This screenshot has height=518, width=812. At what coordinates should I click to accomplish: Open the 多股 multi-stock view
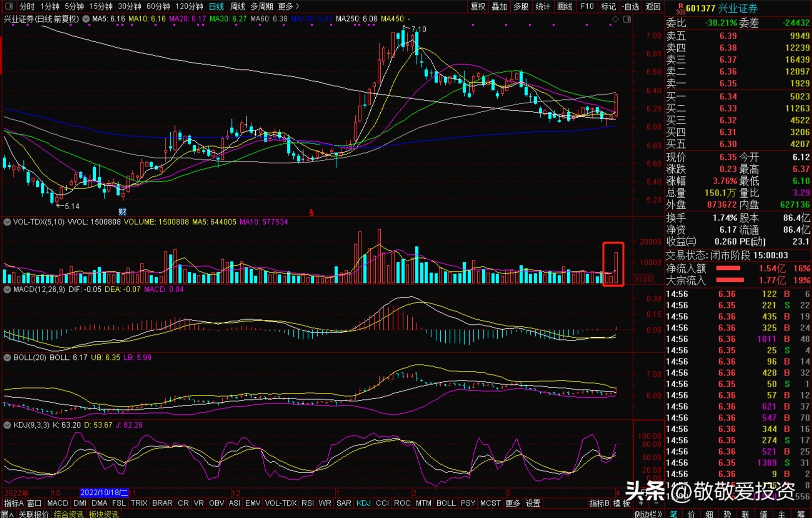coord(521,6)
